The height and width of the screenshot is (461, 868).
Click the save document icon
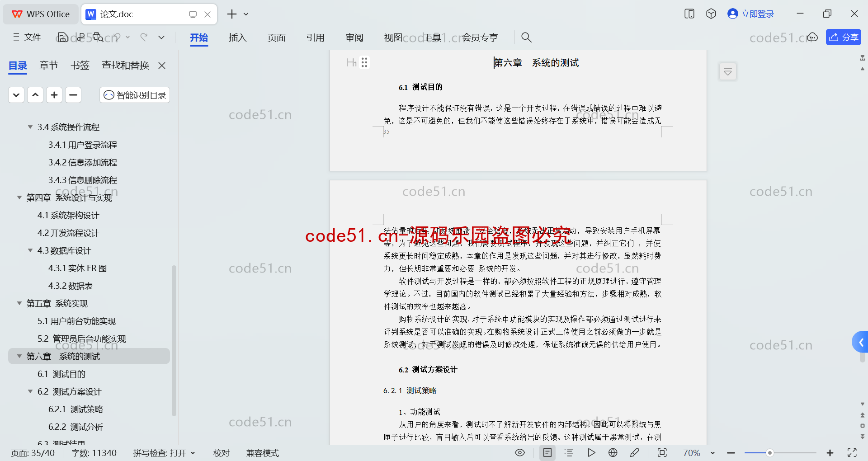pos(63,37)
